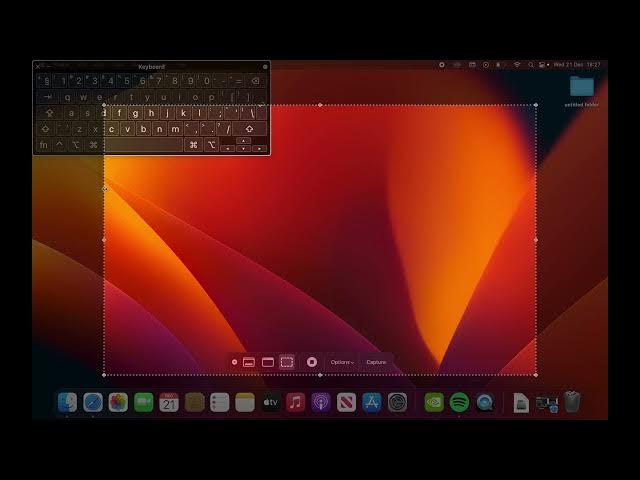Open Reminders app in the Dock
Screen dimensions: 640x480
point(220,402)
